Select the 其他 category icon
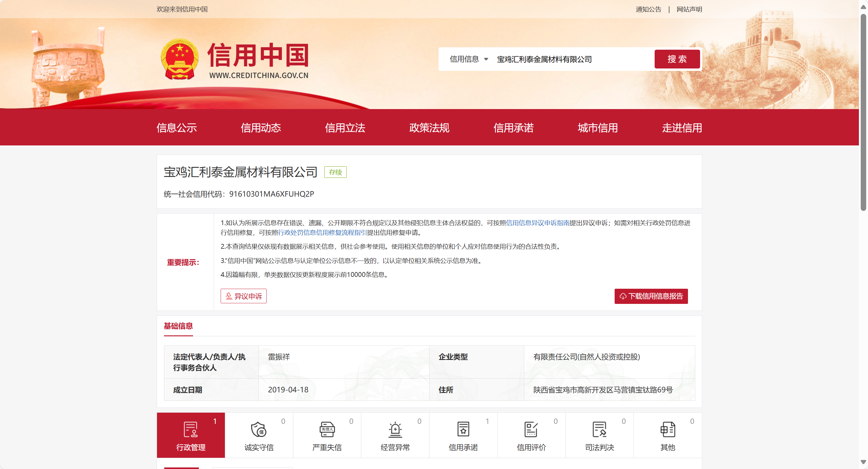The width and height of the screenshot is (868, 469). (x=667, y=430)
